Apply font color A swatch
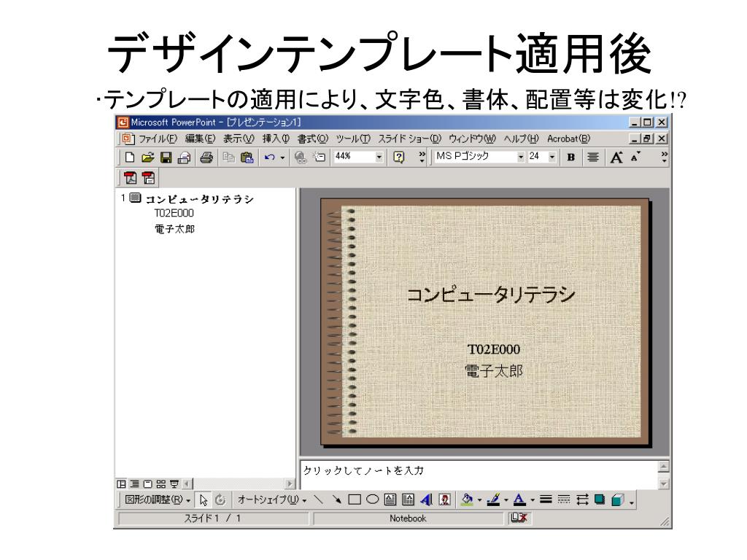 (519, 499)
